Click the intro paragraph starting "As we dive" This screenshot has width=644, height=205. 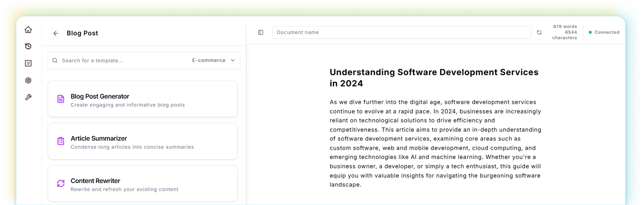pos(436,143)
